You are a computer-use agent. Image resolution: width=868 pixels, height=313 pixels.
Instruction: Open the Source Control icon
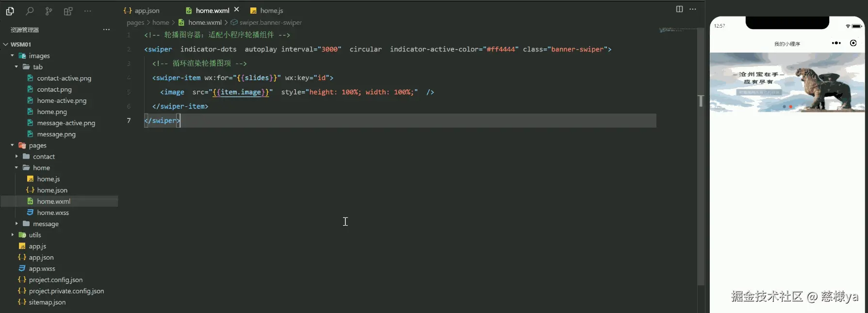point(49,11)
